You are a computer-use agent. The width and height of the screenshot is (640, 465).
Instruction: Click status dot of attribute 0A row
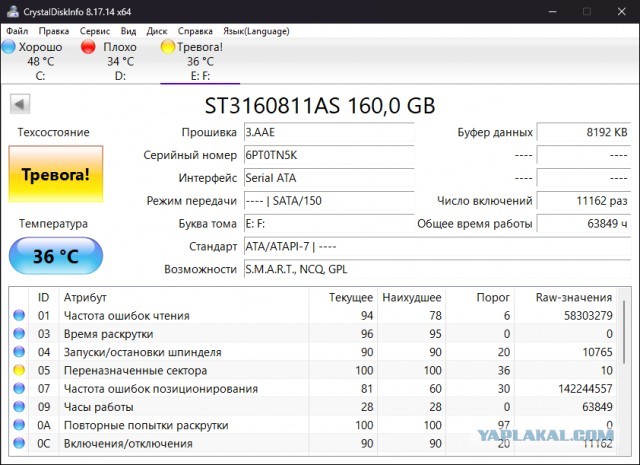pyautogui.click(x=19, y=425)
